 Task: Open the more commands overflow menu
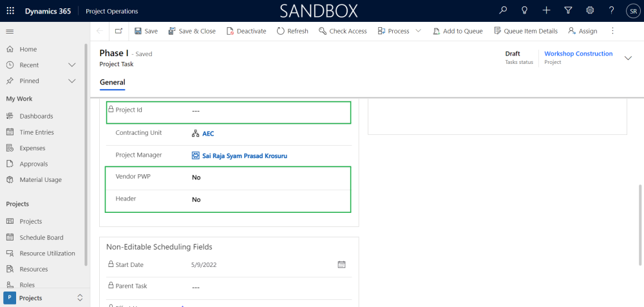click(x=612, y=31)
